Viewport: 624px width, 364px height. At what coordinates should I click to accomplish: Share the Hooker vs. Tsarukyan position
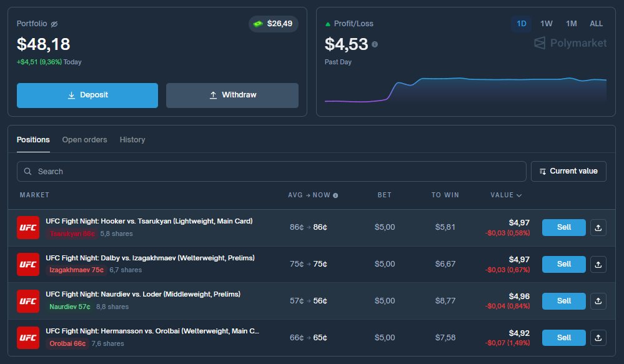pyautogui.click(x=598, y=227)
